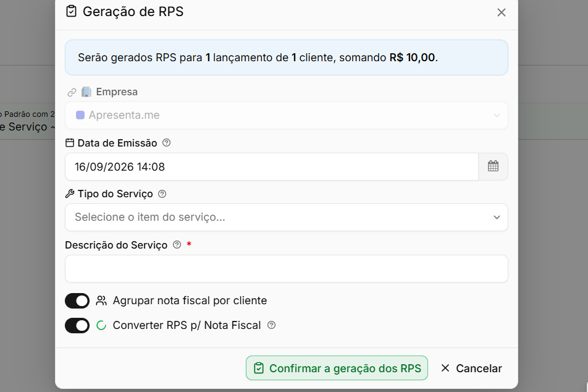Cancel the RPS generation dialog
Image resolution: width=588 pixels, height=392 pixels.
[471, 368]
